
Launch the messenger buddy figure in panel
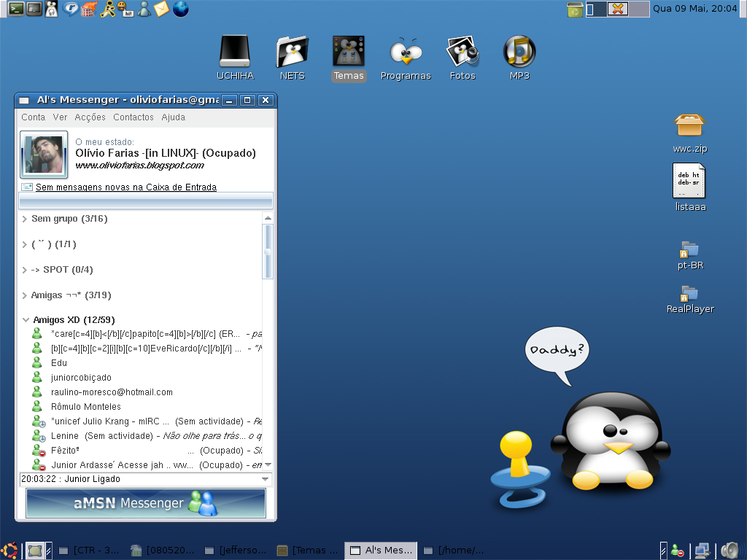pos(144,9)
